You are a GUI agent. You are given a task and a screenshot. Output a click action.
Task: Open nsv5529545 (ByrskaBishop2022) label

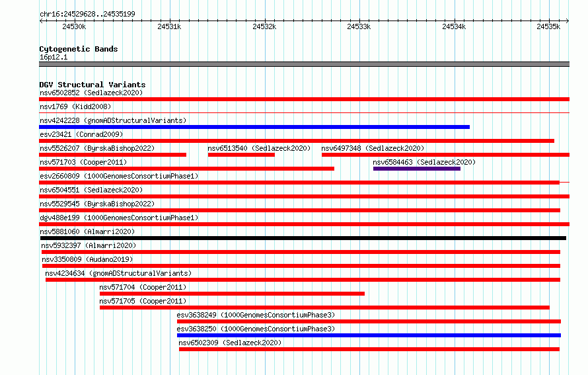(97, 204)
